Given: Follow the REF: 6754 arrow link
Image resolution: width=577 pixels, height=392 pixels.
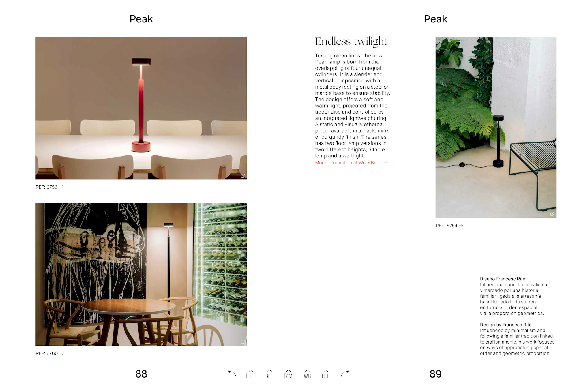Looking at the screenshot, I should pos(461,226).
